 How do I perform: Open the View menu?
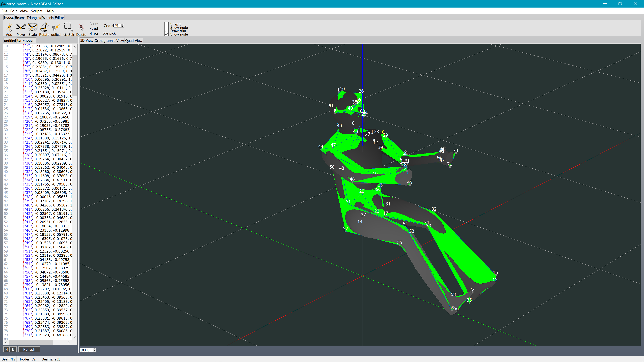[24, 11]
